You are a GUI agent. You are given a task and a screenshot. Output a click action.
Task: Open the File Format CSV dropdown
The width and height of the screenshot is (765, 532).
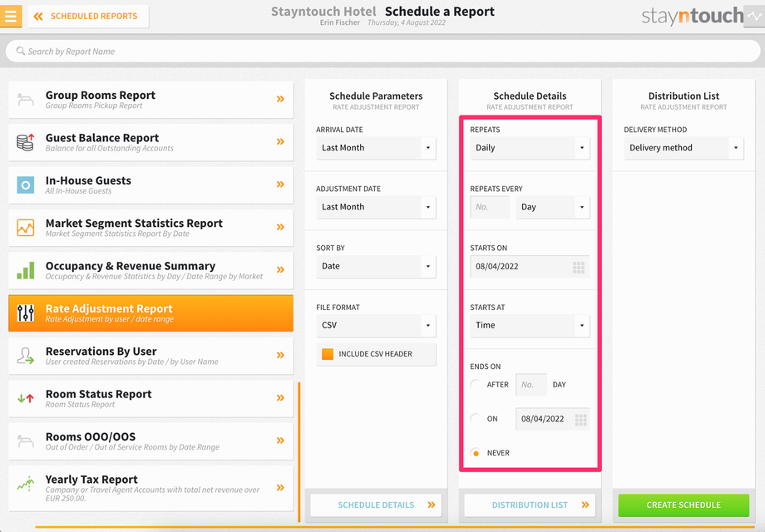point(376,325)
